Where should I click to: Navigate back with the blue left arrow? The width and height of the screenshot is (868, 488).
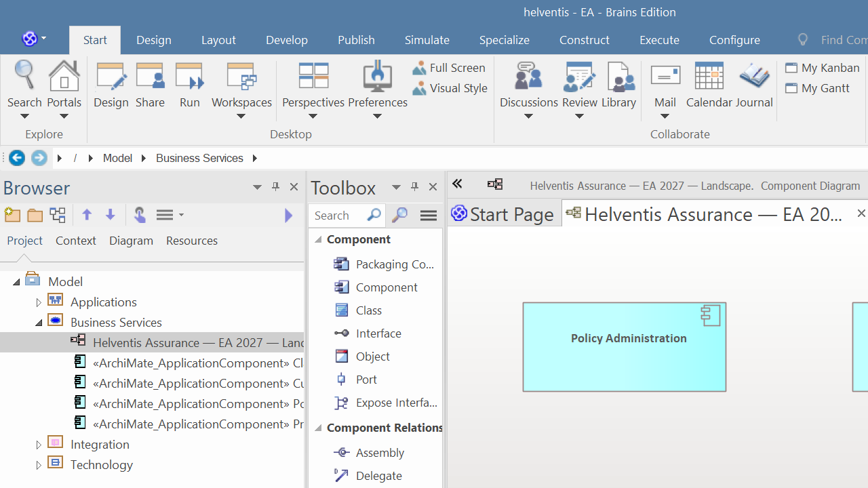click(17, 158)
